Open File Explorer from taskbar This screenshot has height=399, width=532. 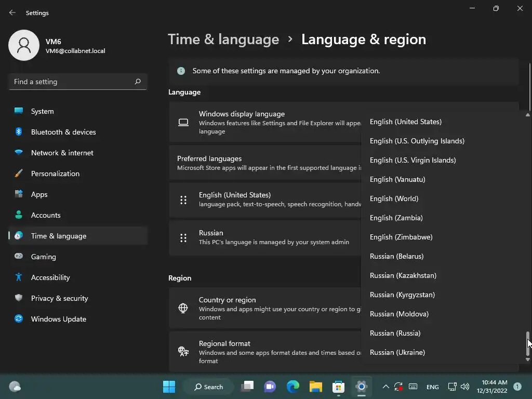[315, 387]
